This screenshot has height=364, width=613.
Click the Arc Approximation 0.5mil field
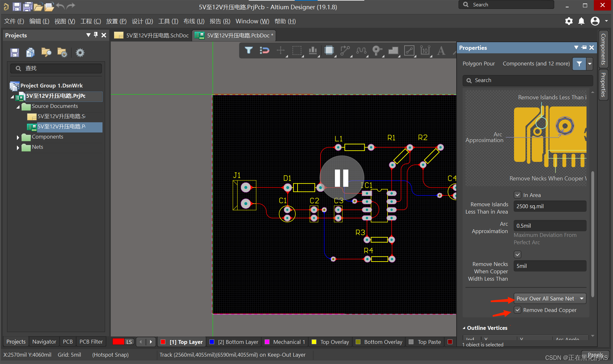pyautogui.click(x=549, y=225)
